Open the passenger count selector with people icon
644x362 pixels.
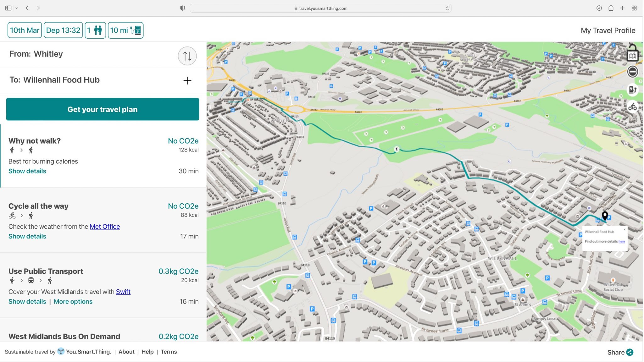95,30
